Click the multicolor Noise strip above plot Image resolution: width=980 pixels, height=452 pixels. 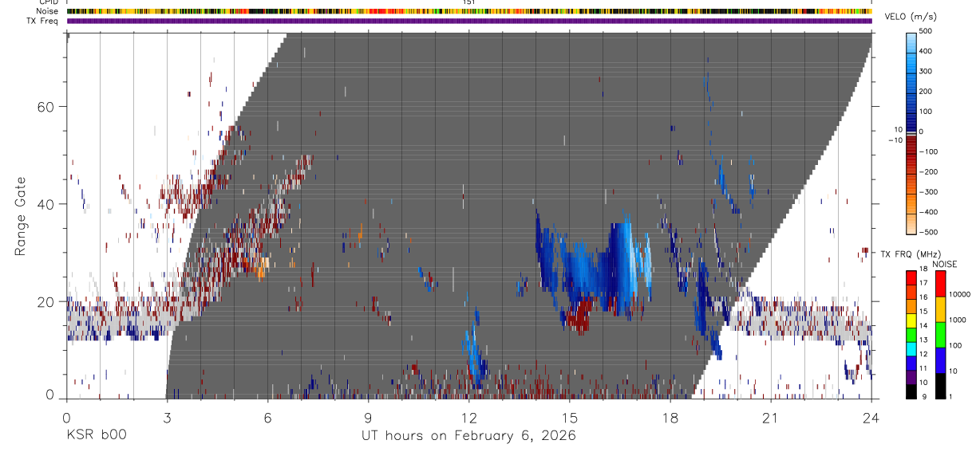tap(469, 11)
